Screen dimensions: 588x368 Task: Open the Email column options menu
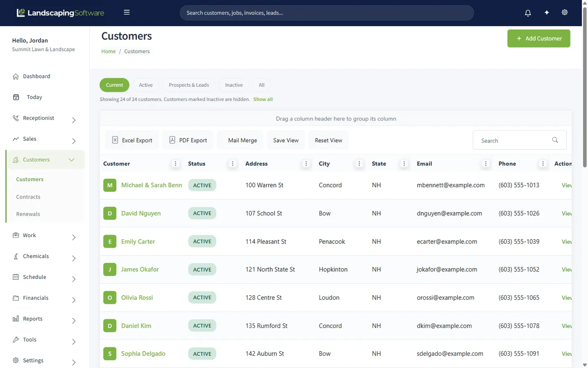tap(486, 164)
